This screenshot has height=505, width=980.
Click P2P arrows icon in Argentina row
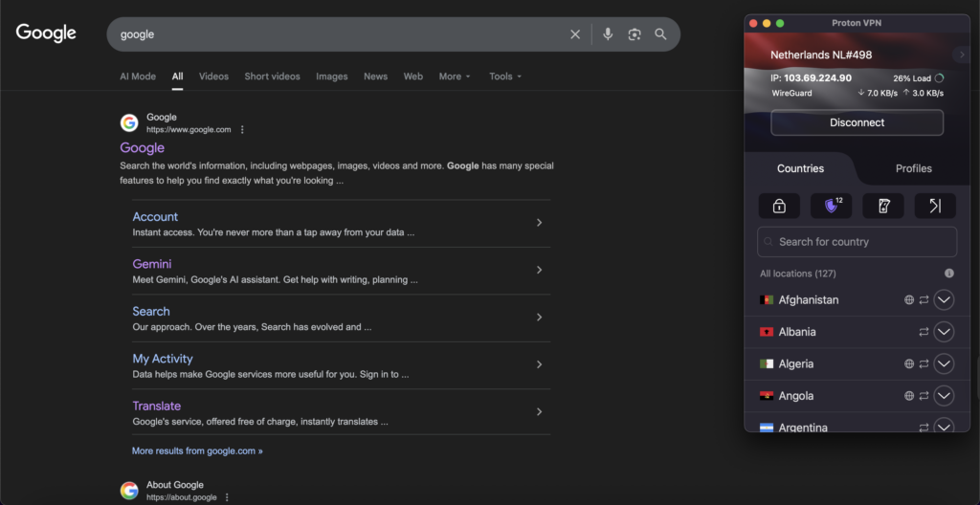[924, 428]
